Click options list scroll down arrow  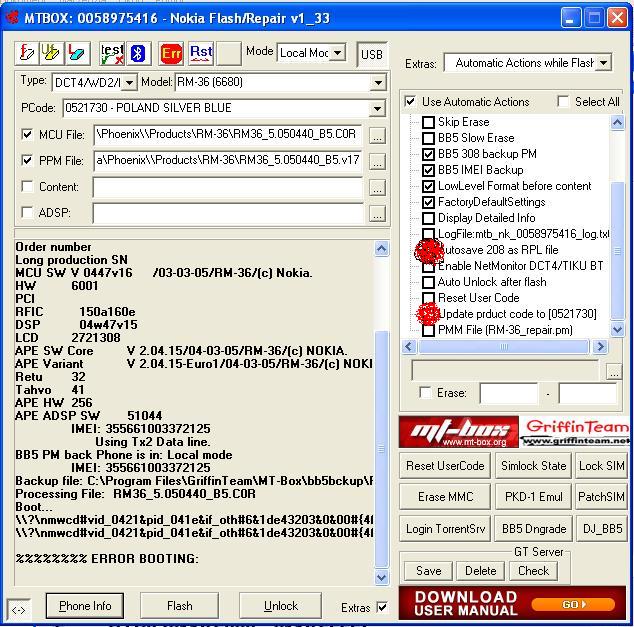pyautogui.click(x=617, y=329)
